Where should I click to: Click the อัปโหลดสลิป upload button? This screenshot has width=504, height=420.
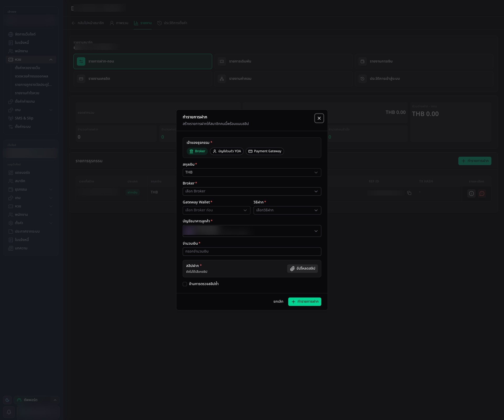coord(302,269)
